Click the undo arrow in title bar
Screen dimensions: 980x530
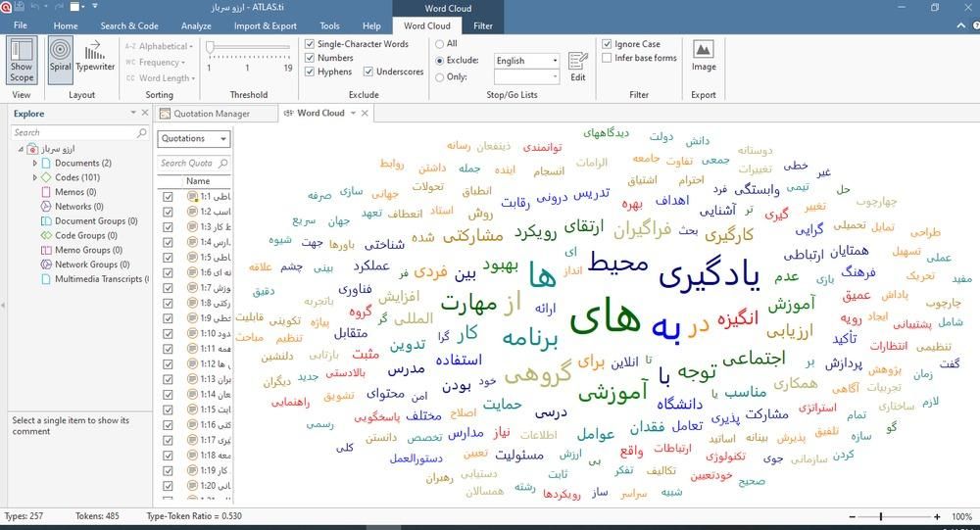(35, 7)
